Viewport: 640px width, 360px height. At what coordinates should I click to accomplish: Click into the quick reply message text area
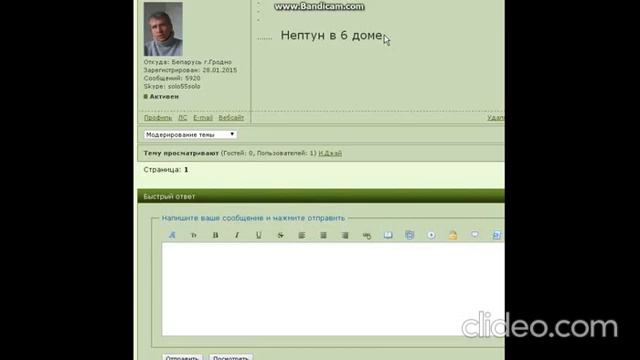(x=333, y=289)
